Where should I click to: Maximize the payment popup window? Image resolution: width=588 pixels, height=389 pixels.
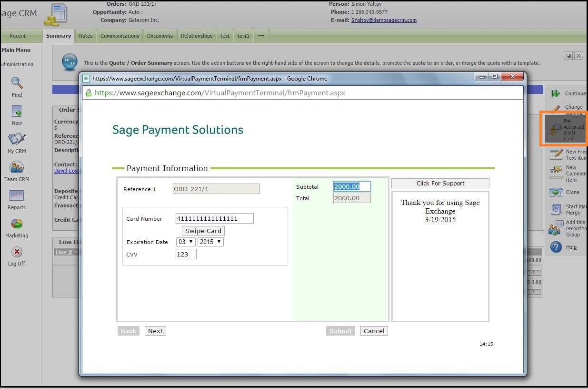[495, 77]
